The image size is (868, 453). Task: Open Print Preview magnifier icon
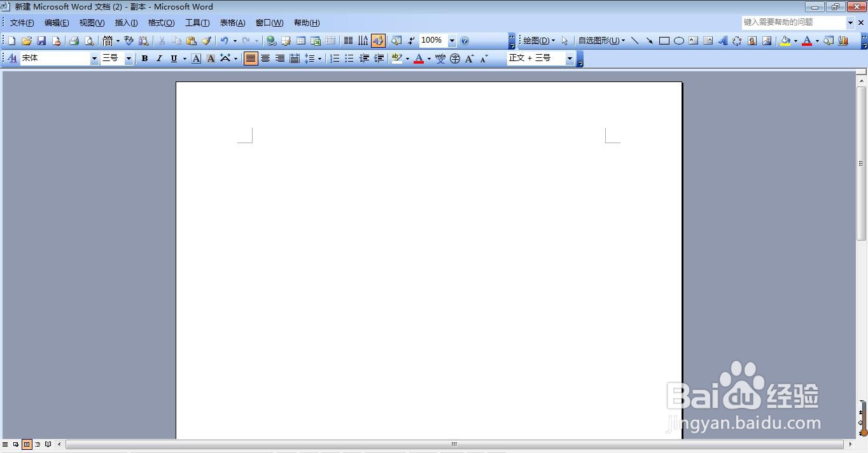(x=89, y=41)
